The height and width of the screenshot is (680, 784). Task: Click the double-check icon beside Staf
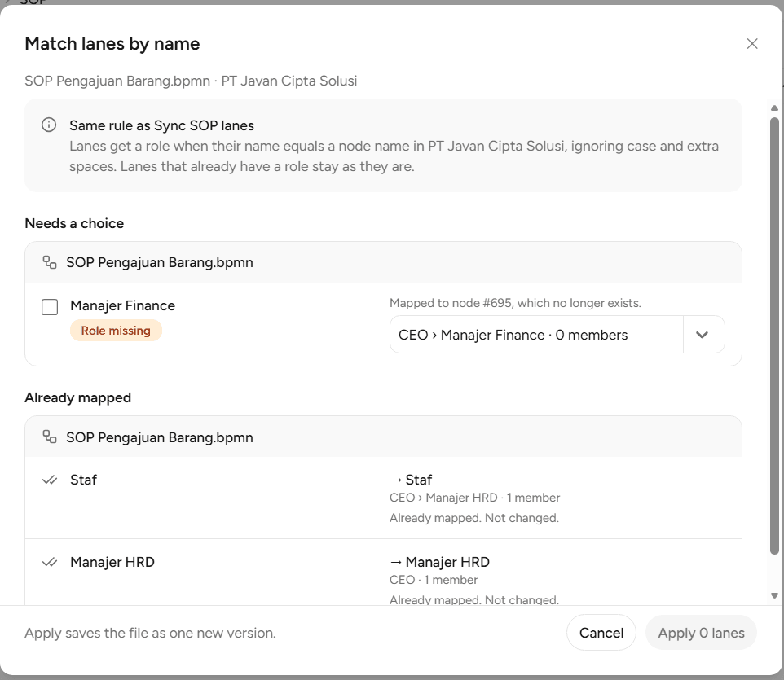pyautogui.click(x=50, y=480)
